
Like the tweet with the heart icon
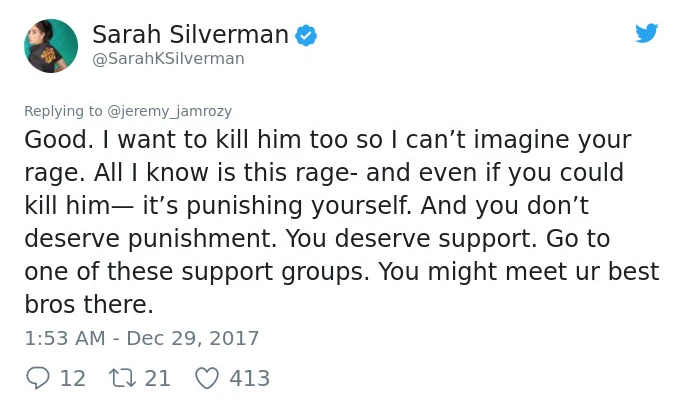(x=206, y=378)
